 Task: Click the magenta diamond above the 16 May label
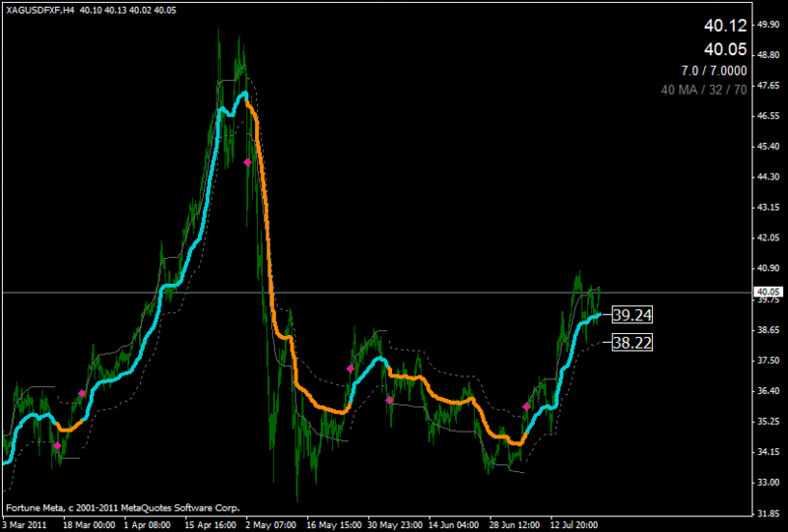pos(351,368)
